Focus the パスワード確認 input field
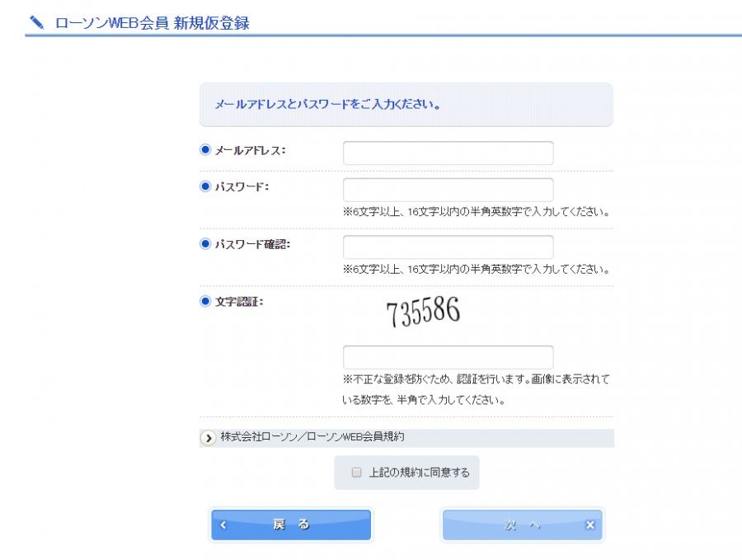 point(448,247)
